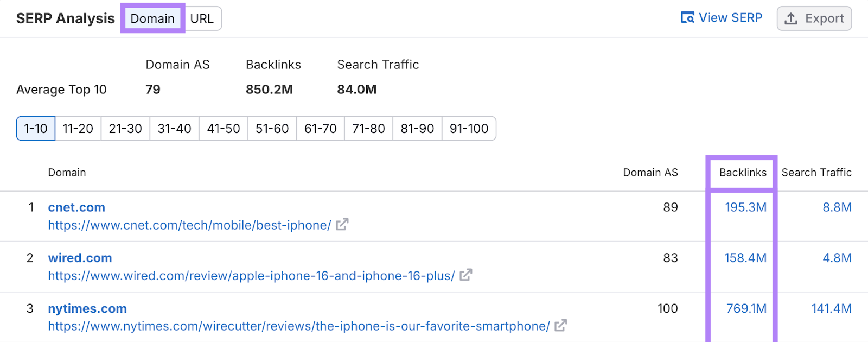This screenshot has height=342, width=868.
Task: Select the 51-60 results range
Action: [272, 128]
